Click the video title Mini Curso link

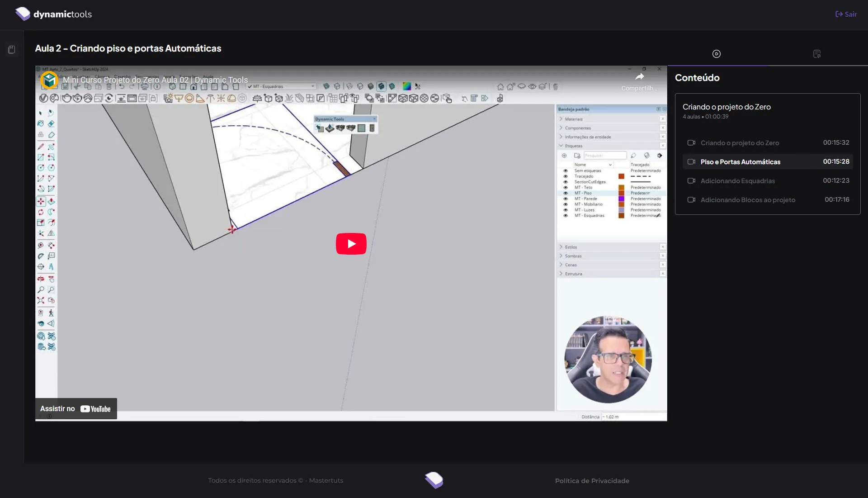point(155,80)
